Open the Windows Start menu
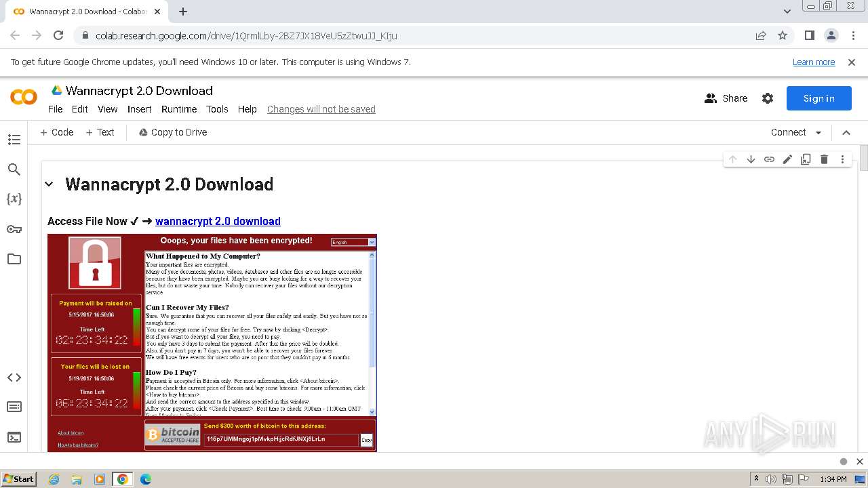 [19, 479]
